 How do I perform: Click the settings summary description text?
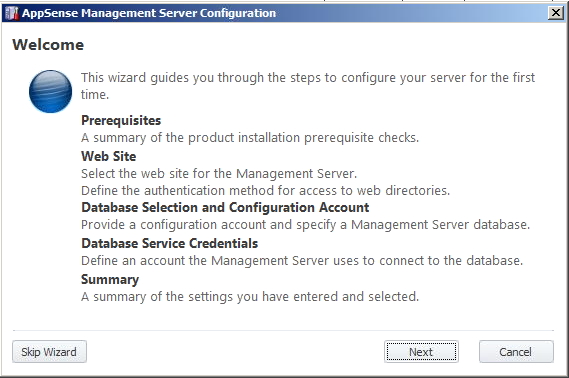250,297
